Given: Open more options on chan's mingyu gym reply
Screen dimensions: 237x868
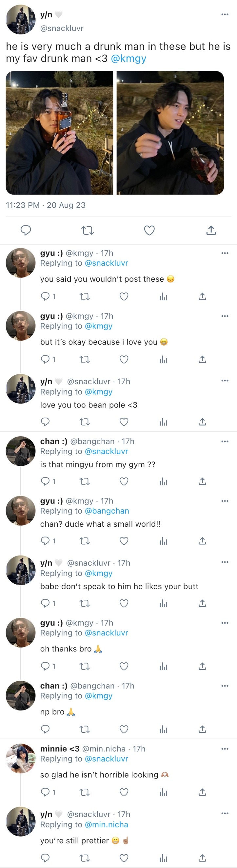Looking at the screenshot, I should tap(225, 442).
